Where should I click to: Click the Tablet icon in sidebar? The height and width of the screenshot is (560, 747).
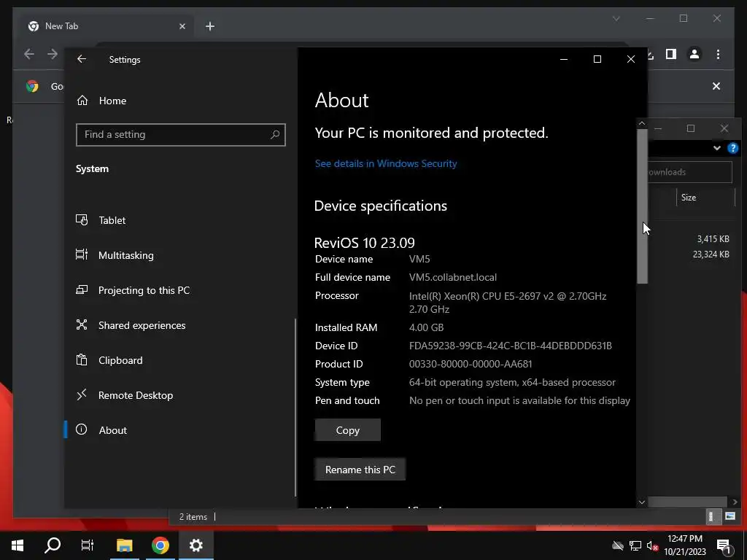82,220
